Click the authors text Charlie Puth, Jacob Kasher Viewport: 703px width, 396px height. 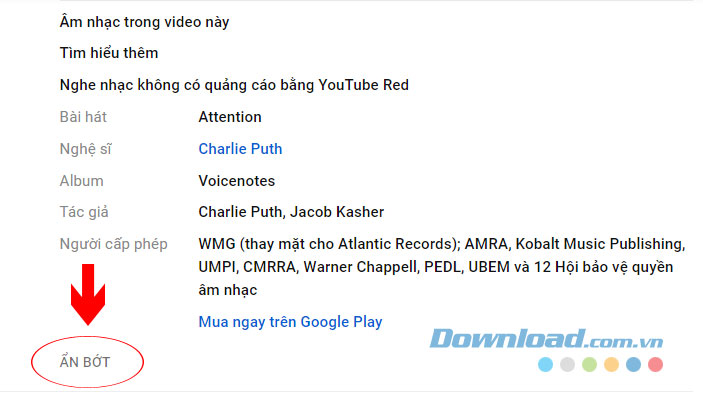pyautogui.click(x=291, y=212)
